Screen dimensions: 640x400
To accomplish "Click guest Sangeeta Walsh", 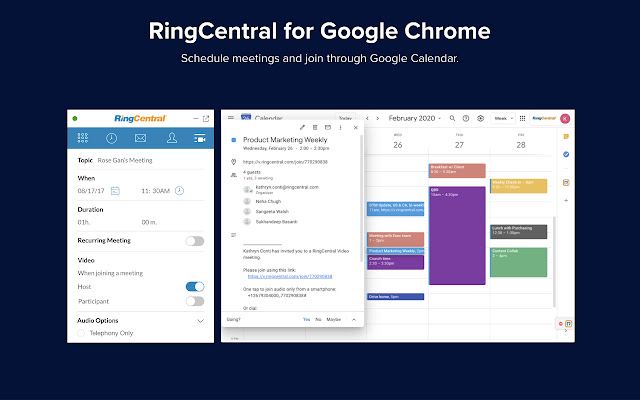I will coord(272,211).
